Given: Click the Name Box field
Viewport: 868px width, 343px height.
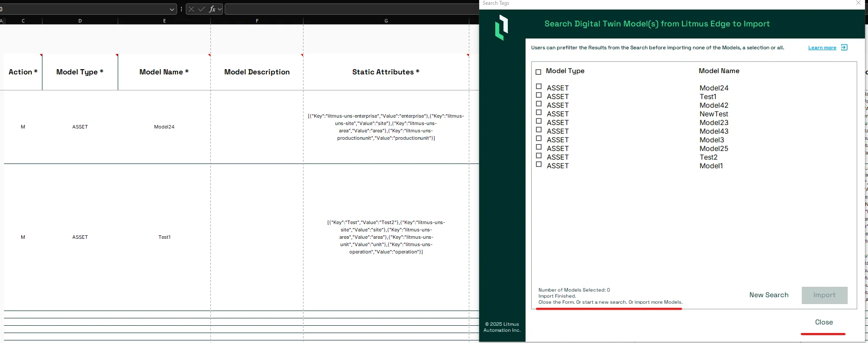Looking at the screenshot, I should click(x=84, y=9).
